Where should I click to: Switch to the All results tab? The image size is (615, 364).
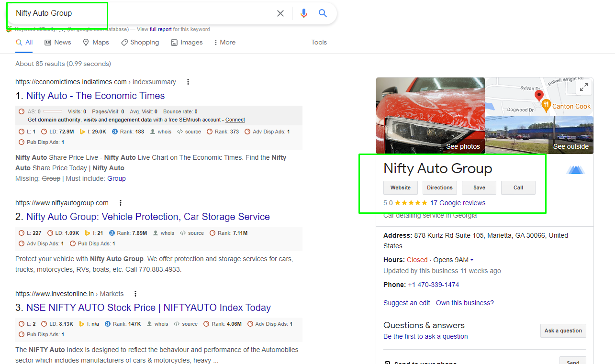point(24,42)
